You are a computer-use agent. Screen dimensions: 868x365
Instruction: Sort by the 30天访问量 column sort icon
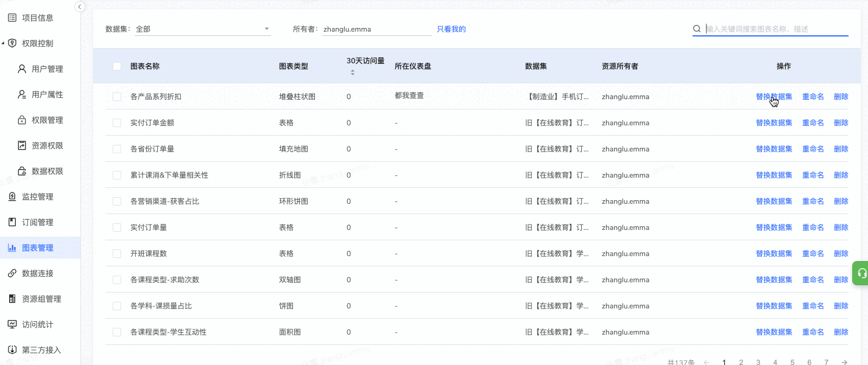coord(352,73)
